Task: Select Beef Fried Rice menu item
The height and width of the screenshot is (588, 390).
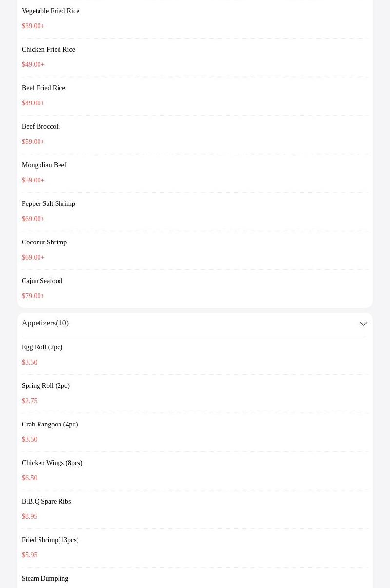Action: pyautogui.click(x=195, y=96)
